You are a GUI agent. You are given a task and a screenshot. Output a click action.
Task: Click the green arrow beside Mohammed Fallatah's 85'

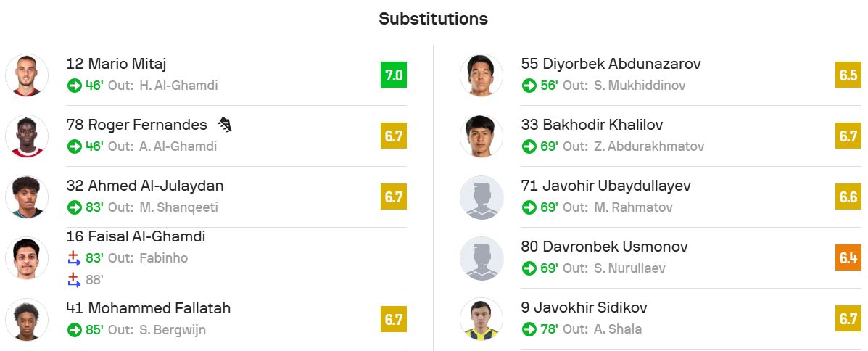coord(74,330)
